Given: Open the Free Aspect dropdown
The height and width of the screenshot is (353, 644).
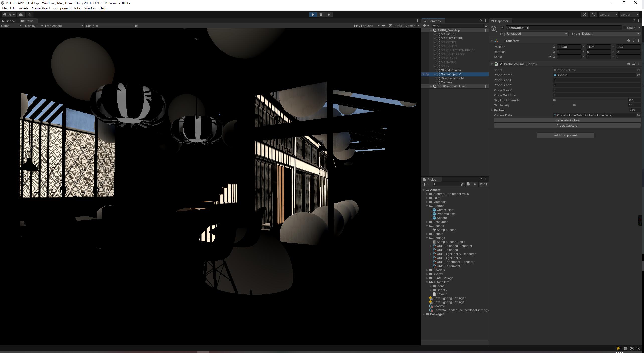Looking at the screenshot, I should (x=64, y=26).
